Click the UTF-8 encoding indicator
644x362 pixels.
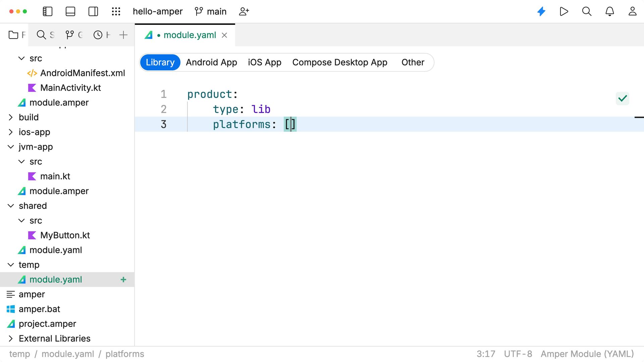pyautogui.click(x=518, y=354)
